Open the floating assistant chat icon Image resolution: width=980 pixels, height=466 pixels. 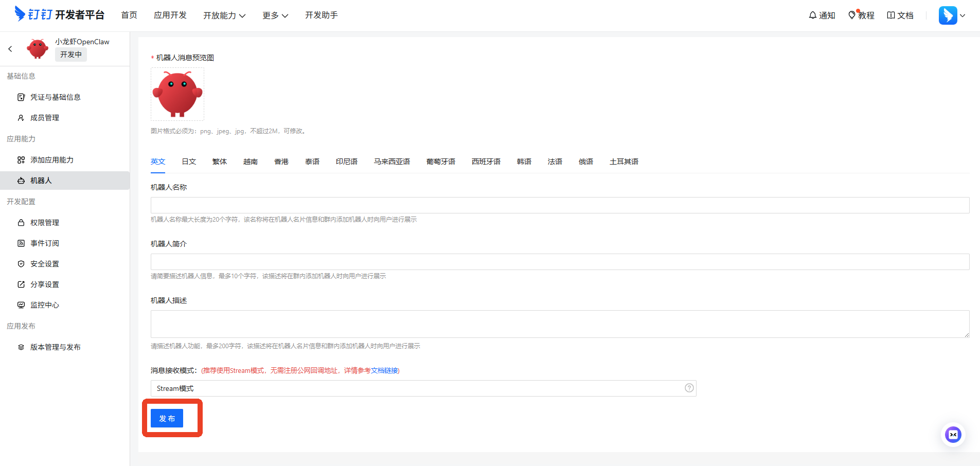953,435
